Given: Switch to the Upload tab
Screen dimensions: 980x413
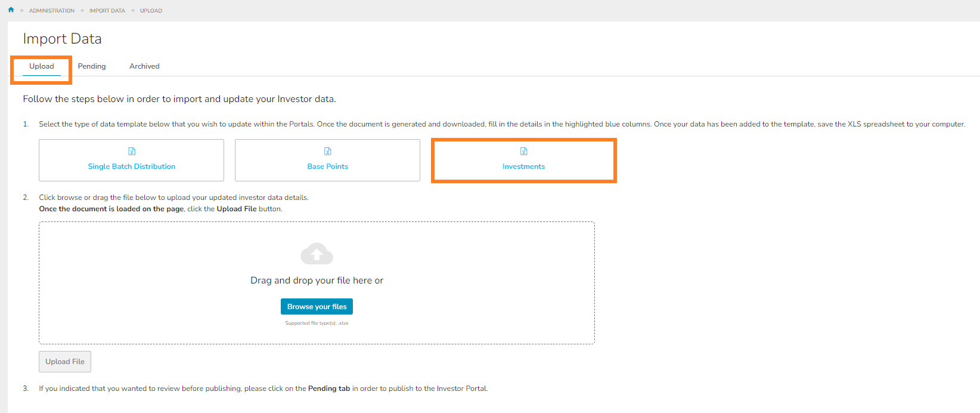Looking at the screenshot, I should [x=42, y=66].
